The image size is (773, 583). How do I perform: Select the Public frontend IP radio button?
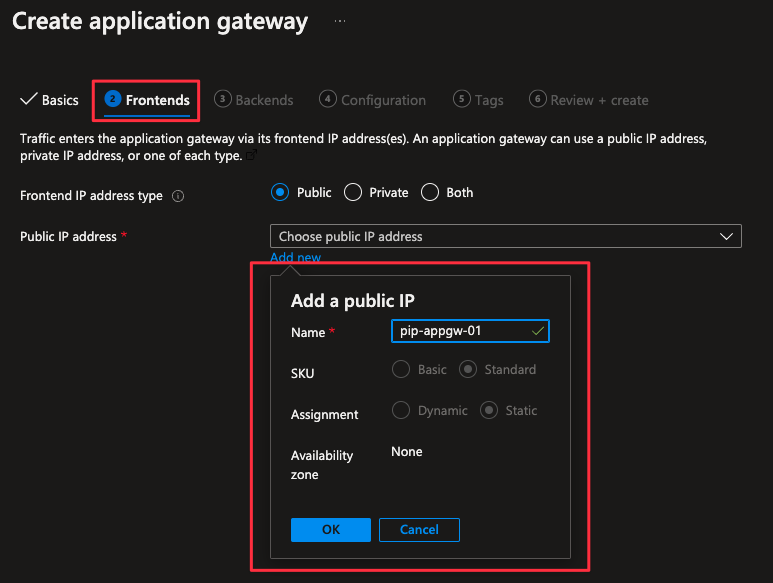pyautogui.click(x=280, y=192)
